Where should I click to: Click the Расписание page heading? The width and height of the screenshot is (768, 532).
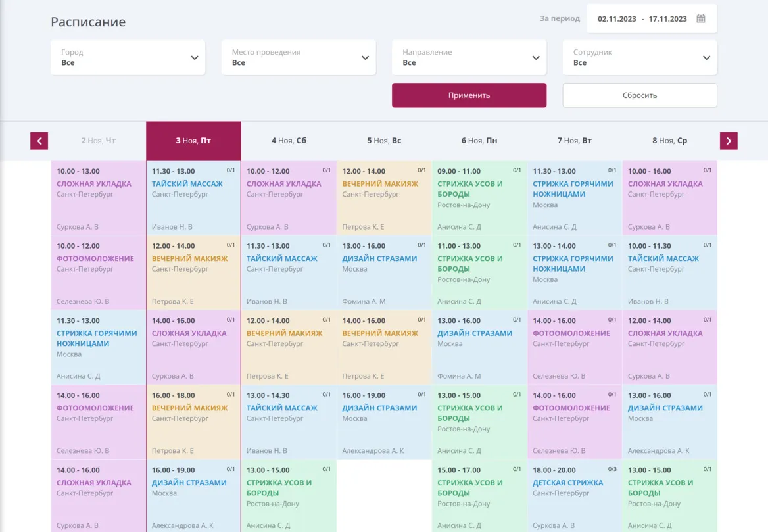88,22
